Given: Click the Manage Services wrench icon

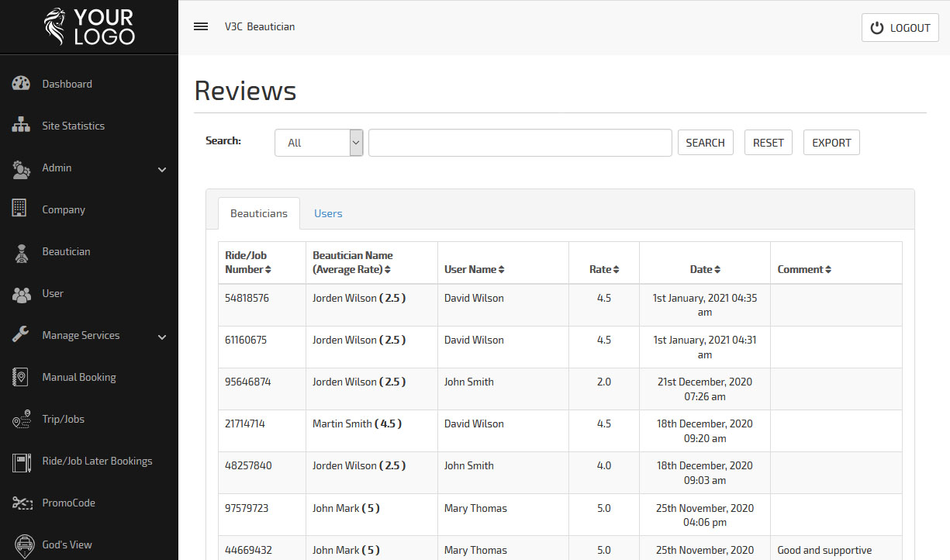Looking at the screenshot, I should pos(21,335).
